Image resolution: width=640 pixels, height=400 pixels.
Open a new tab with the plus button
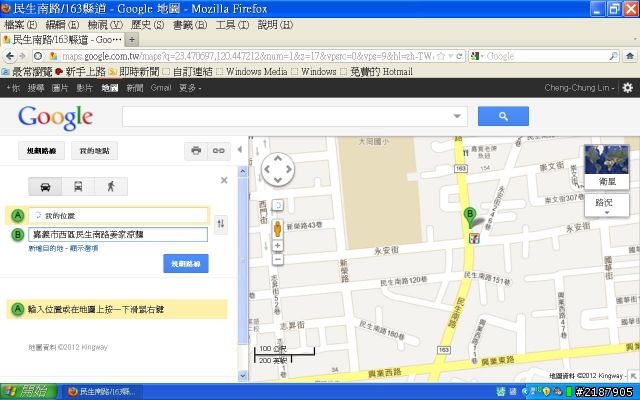pos(131,40)
